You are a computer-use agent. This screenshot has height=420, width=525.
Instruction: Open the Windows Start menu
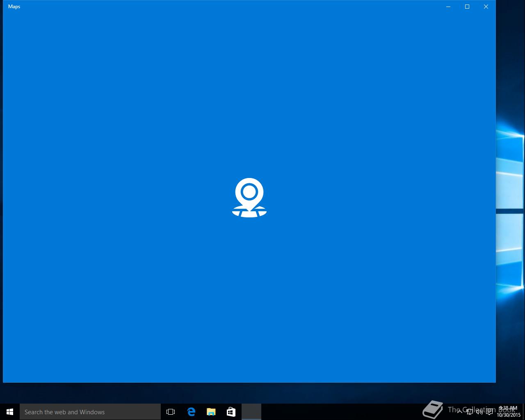10,412
